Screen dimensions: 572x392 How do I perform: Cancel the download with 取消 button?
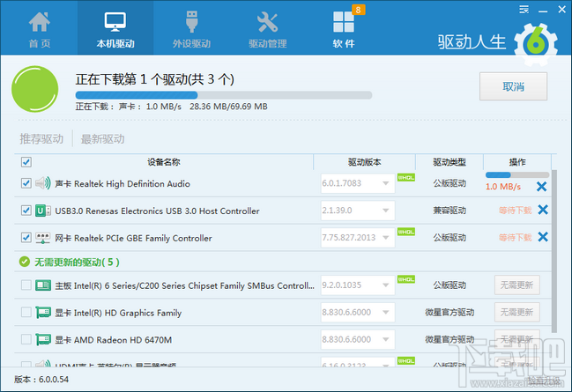pos(513,86)
